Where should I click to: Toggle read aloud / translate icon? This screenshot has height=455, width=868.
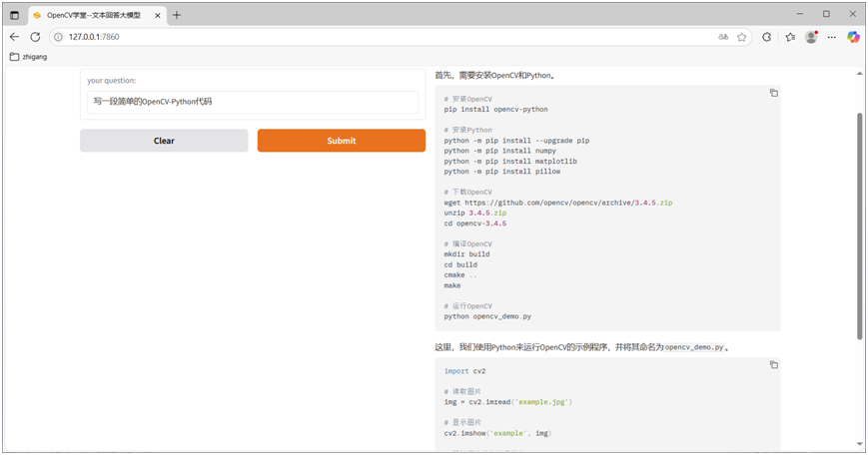723,37
